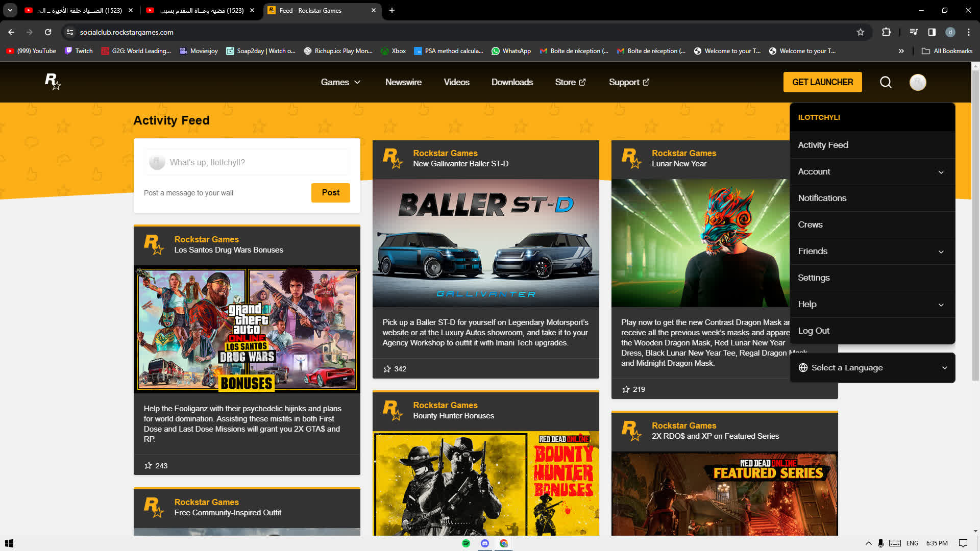Viewport: 980px width, 551px height.
Task: Open media controls icon in toolbar
Action: [x=914, y=32]
